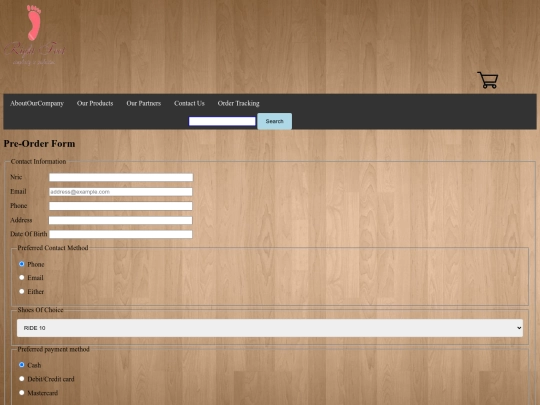540x405 pixels.
Task: Open the AboutOurCompany menu item
Action: point(37,103)
